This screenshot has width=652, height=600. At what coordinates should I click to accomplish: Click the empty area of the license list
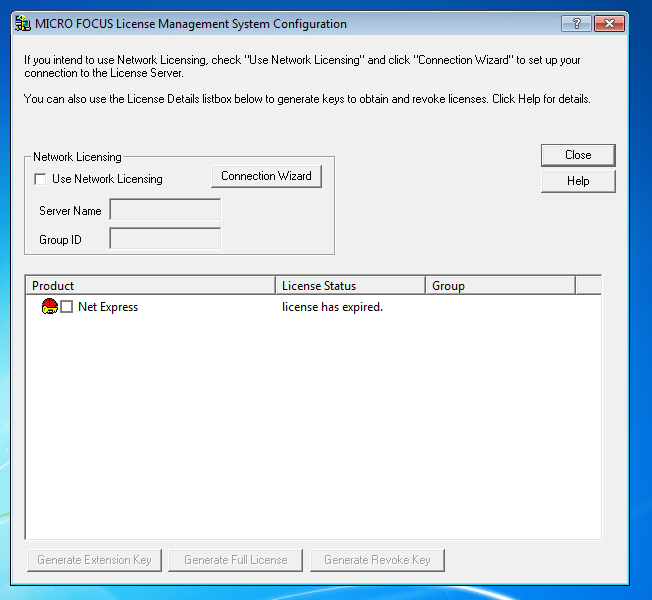click(x=312, y=430)
